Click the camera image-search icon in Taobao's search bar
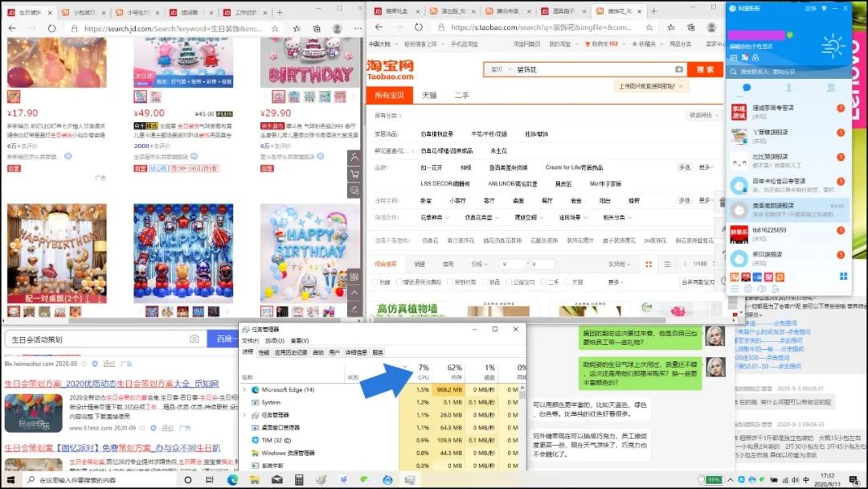Screen dimensions: 868x489 tap(678, 69)
